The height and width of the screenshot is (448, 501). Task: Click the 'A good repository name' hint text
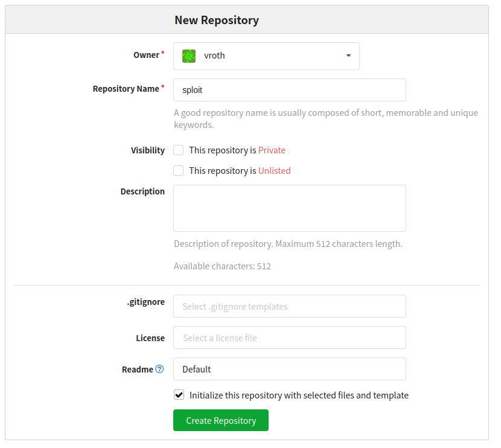[326, 118]
